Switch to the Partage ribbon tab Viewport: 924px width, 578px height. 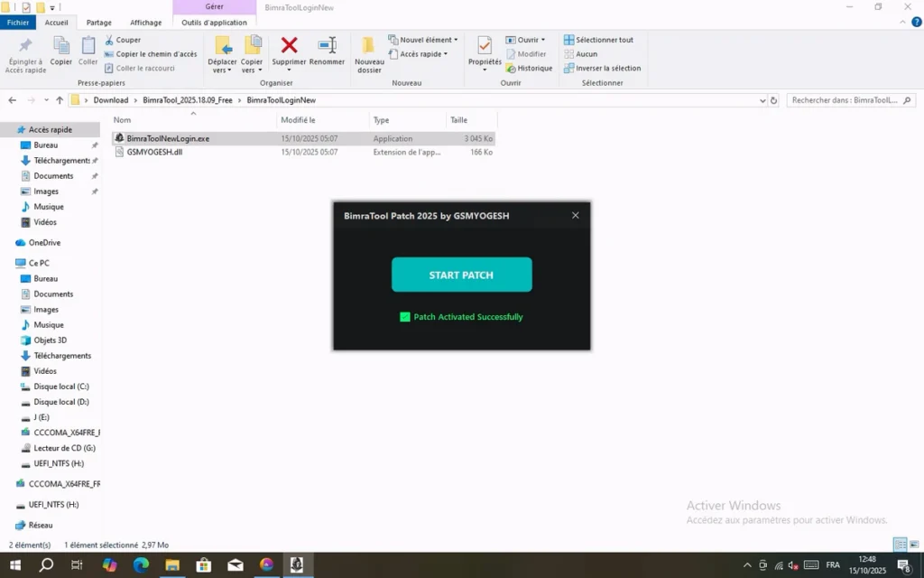pos(99,23)
